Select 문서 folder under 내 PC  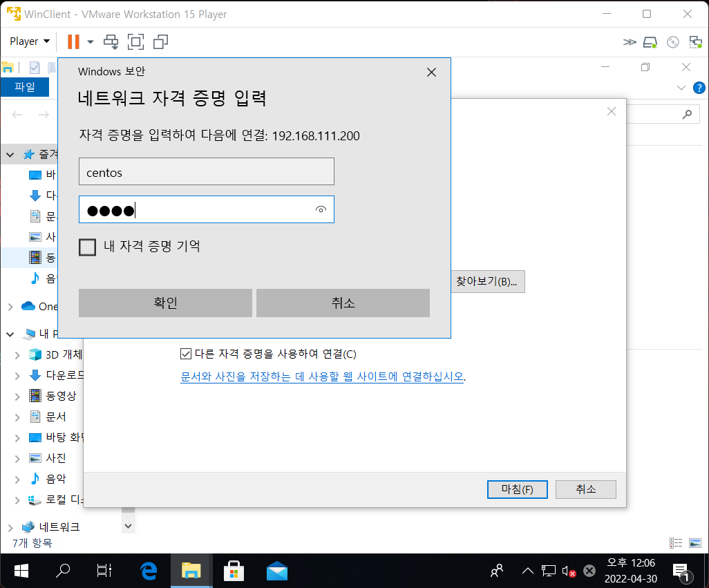click(56, 417)
